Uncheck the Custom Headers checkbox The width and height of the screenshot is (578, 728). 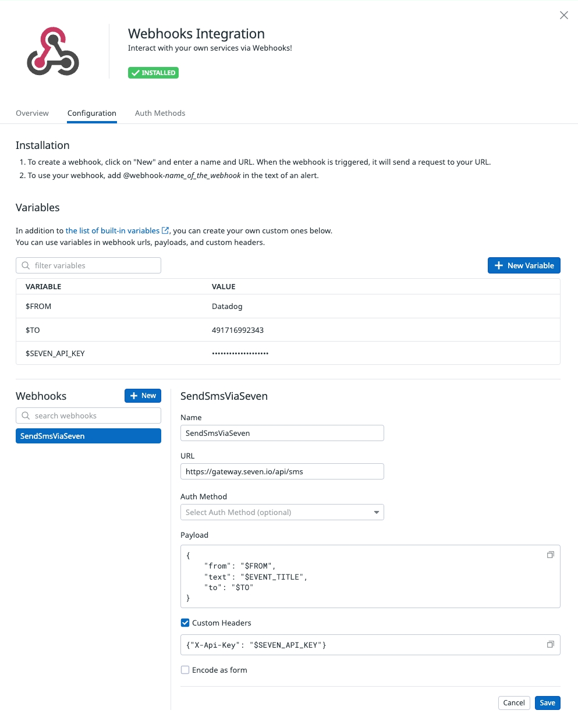point(185,623)
